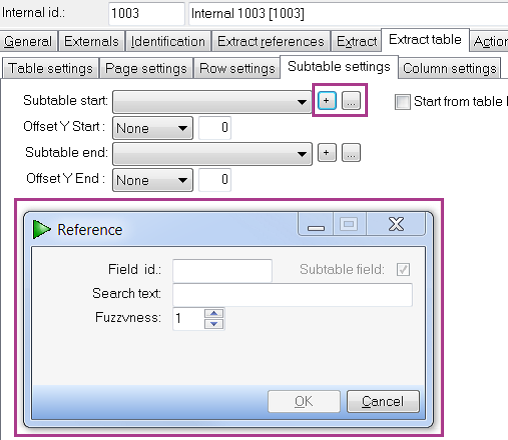Click into the Search text field
This screenshot has width=508, height=440.
tap(292, 295)
